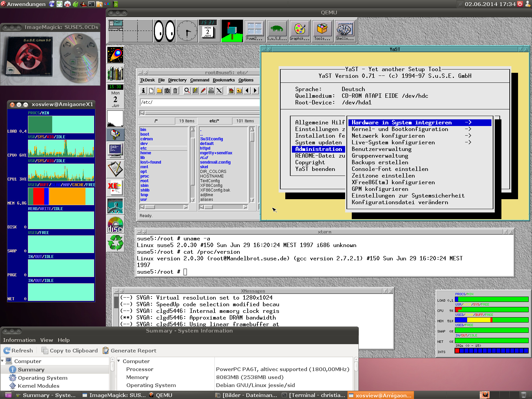Click the 'SuSEconfig' entry in etc list
This screenshot has width=532, height=399.
(211, 139)
